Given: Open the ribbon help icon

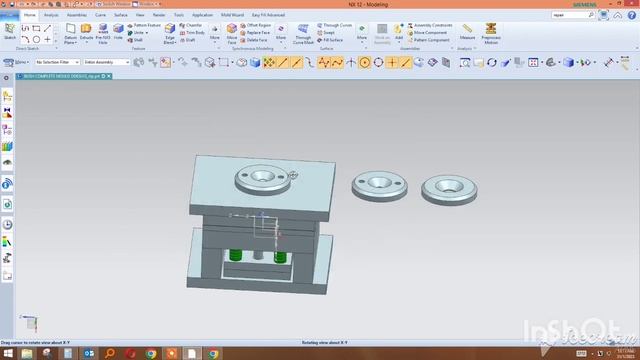Looking at the screenshot, I should pyautogui.click(x=631, y=15).
